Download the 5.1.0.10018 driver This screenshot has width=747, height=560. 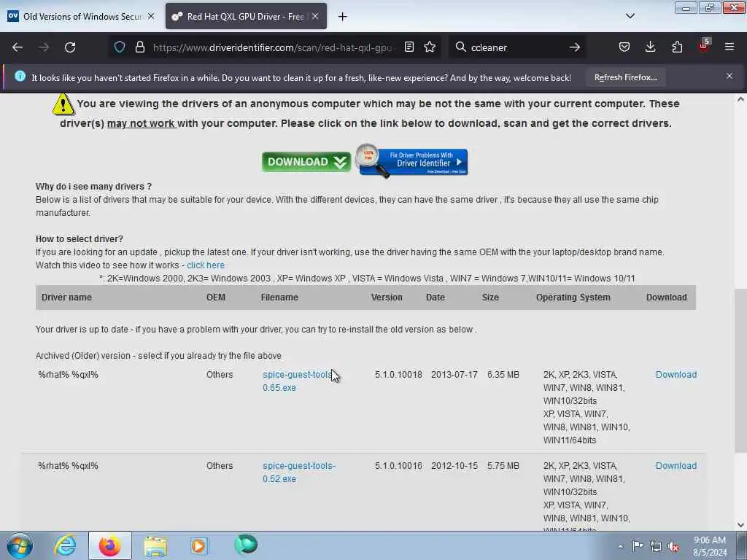[x=676, y=375]
